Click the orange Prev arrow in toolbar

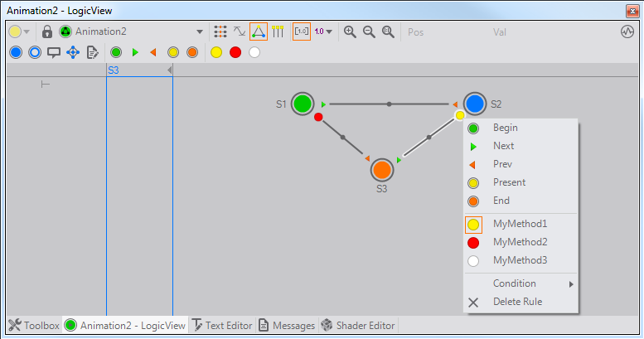153,52
